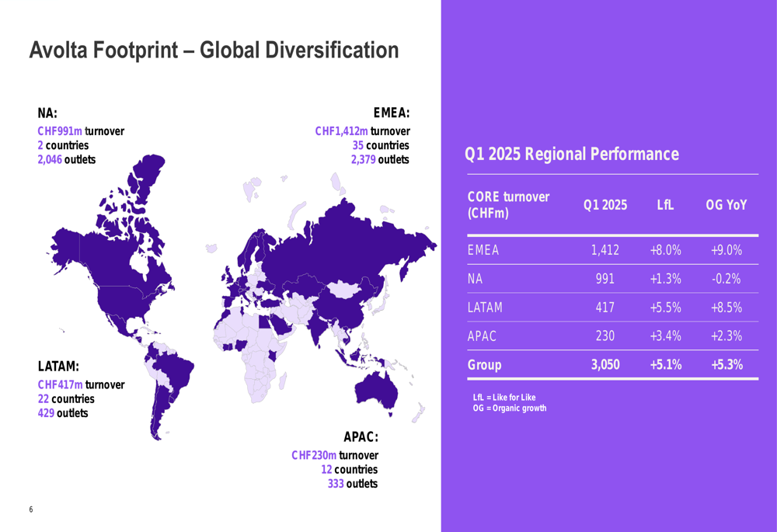Viewport: 777px width, 532px height.
Task: Click Brazil on the world map
Action: coord(174,369)
